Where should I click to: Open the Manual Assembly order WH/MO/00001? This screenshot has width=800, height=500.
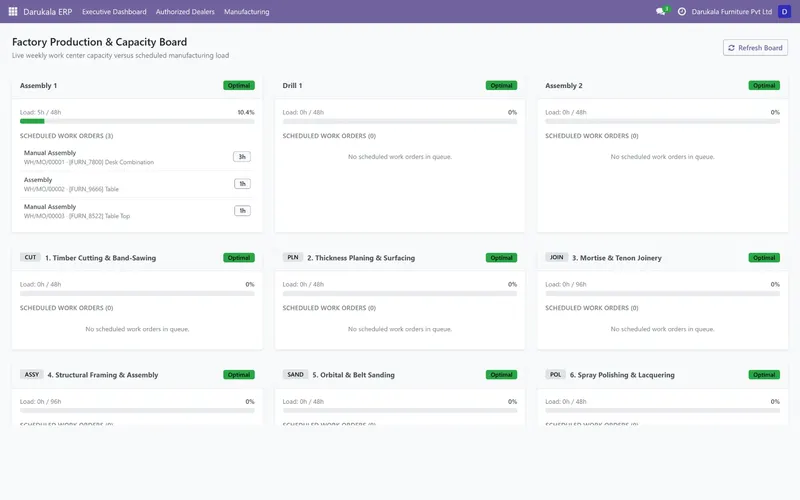click(x=137, y=157)
